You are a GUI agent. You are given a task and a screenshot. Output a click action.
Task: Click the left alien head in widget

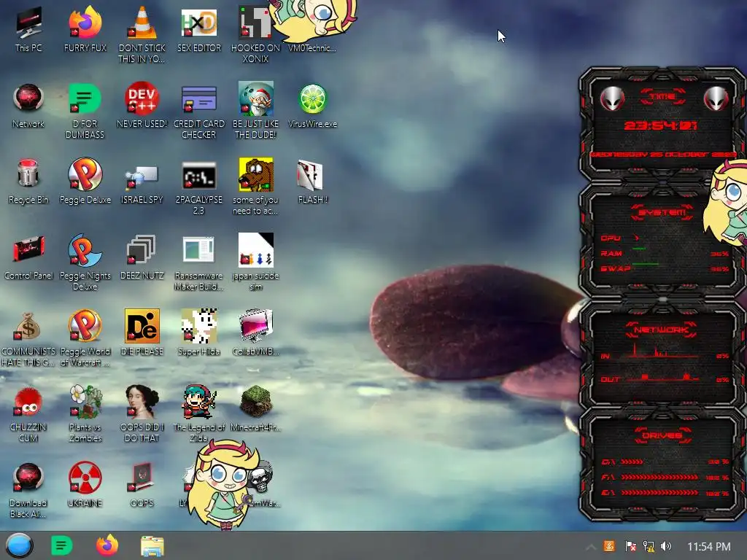[x=612, y=98]
